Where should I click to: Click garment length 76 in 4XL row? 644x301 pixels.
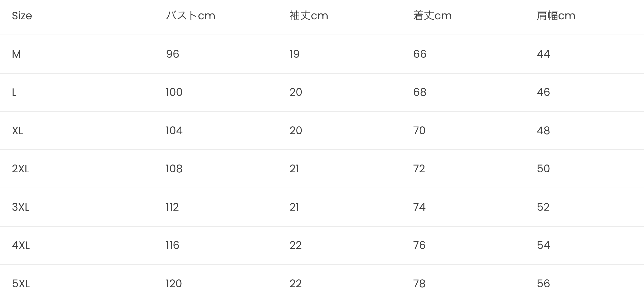click(x=419, y=245)
